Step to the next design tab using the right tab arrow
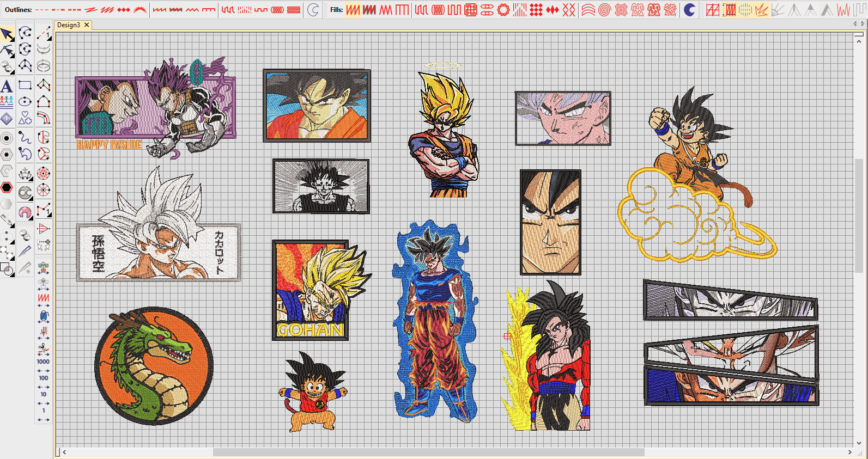This screenshot has height=459, width=868. (x=862, y=24)
